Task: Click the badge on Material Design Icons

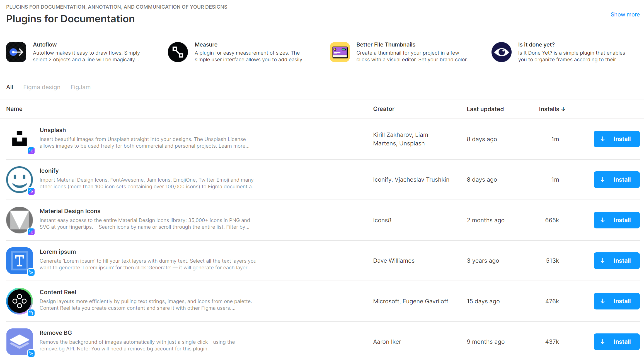Action: [31, 232]
